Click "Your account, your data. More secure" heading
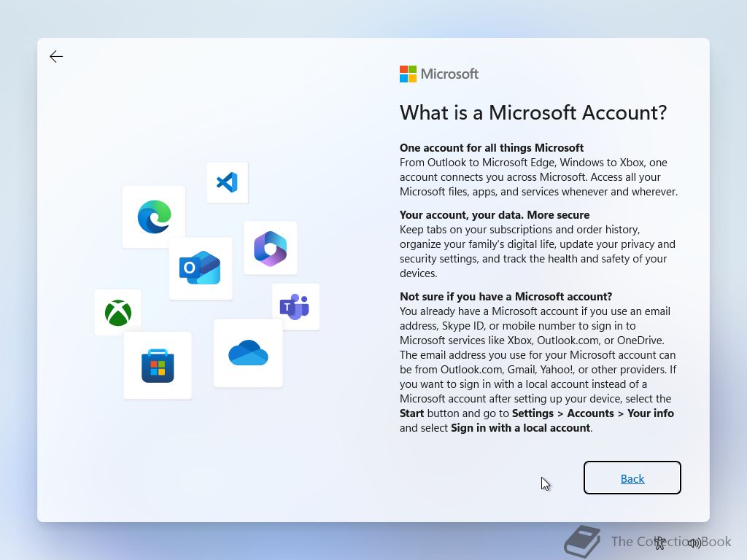This screenshot has height=560, width=747. coord(495,215)
